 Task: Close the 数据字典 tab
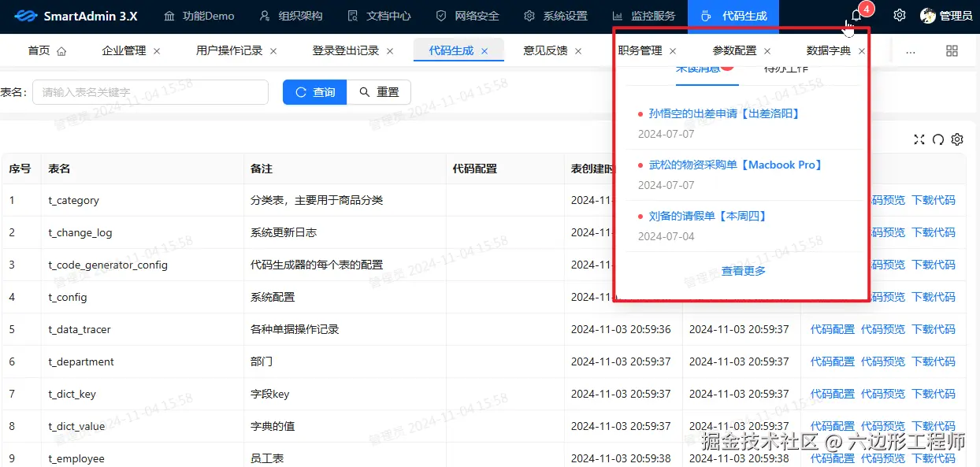pyautogui.click(x=862, y=51)
